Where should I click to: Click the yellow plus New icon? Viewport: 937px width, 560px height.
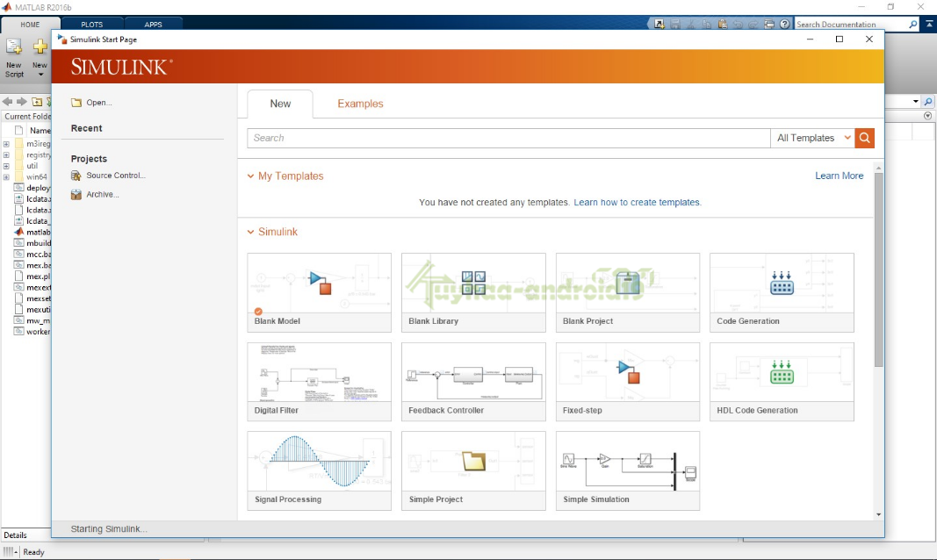(40, 47)
